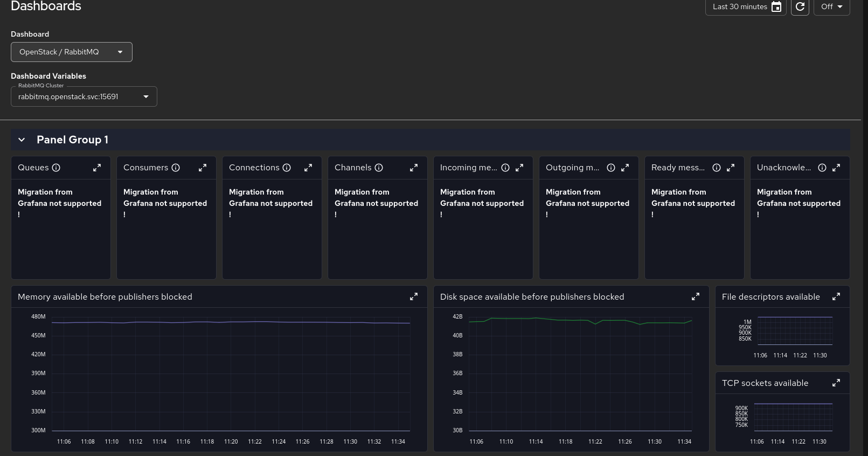
Task: Expand the Queues panel to fullscreen
Action: coord(97,168)
